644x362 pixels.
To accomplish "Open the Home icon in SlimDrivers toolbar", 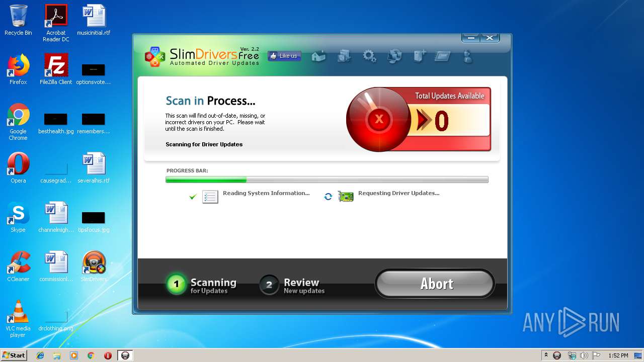I will (x=319, y=56).
